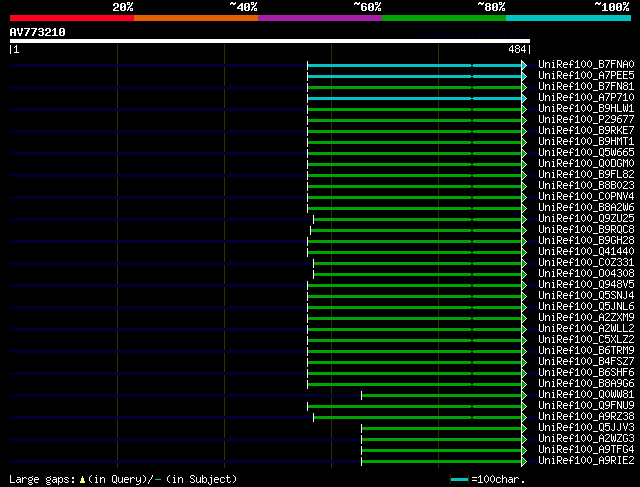This screenshot has width=640, height=487.
Task: Select hit UniRef100_A9RIE2
Action: click(586, 461)
